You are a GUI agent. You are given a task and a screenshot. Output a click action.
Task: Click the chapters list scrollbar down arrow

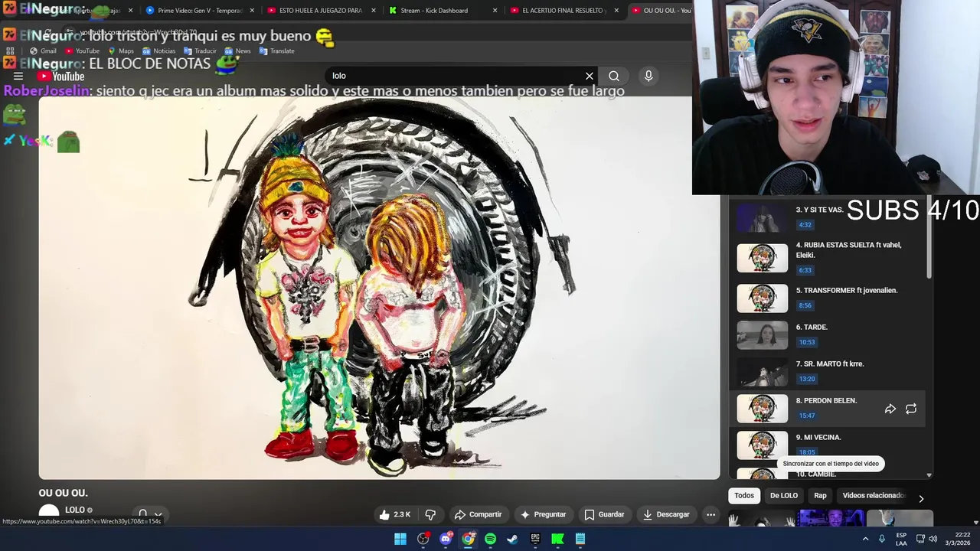tap(929, 475)
